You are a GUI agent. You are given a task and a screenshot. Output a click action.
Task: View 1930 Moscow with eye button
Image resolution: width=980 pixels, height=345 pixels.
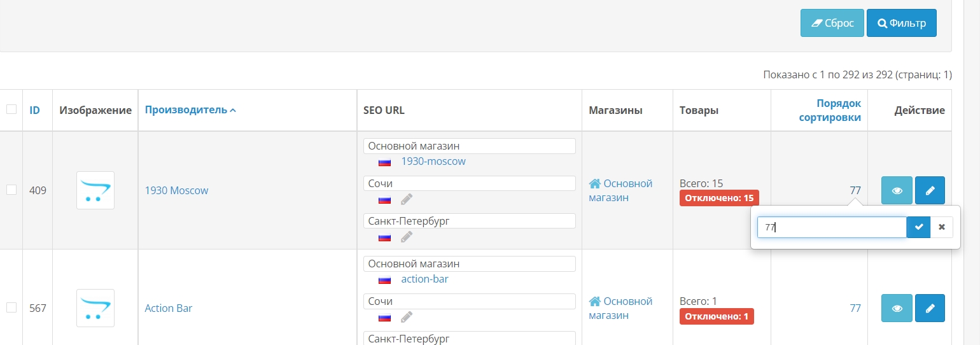[897, 190]
